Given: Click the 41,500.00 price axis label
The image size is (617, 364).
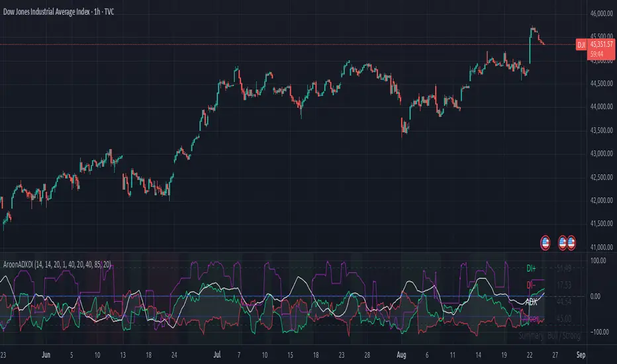Looking at the screenshot, I should click(x=601, y=224).
